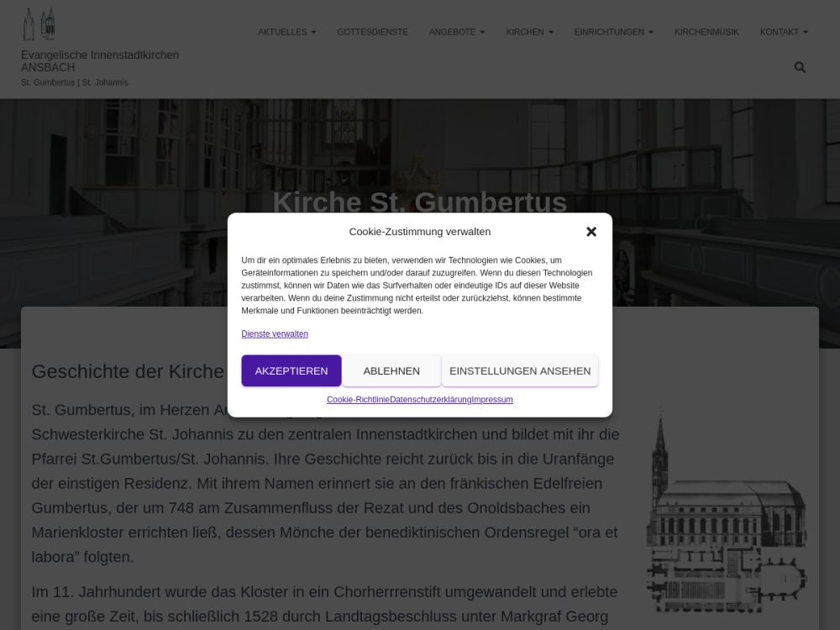
Task: Click the church logo icon in header
Action: click(x=39, y=24)
